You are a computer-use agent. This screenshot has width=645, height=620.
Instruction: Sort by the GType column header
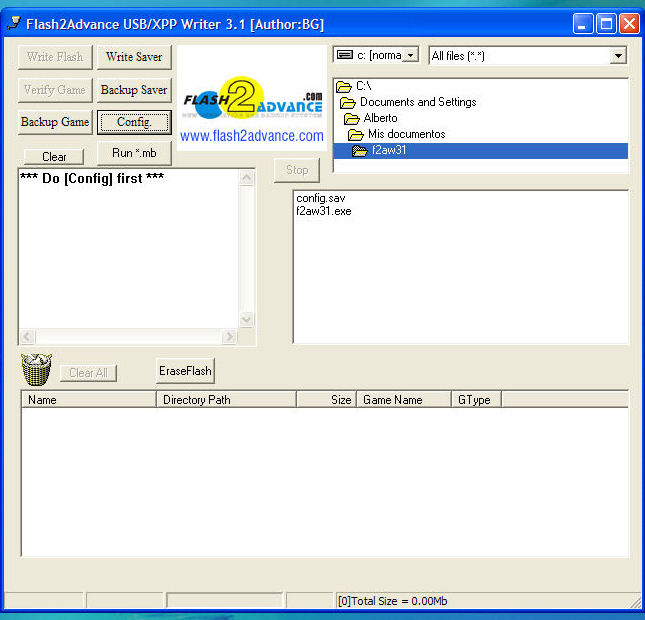click(x=476, y=400)
